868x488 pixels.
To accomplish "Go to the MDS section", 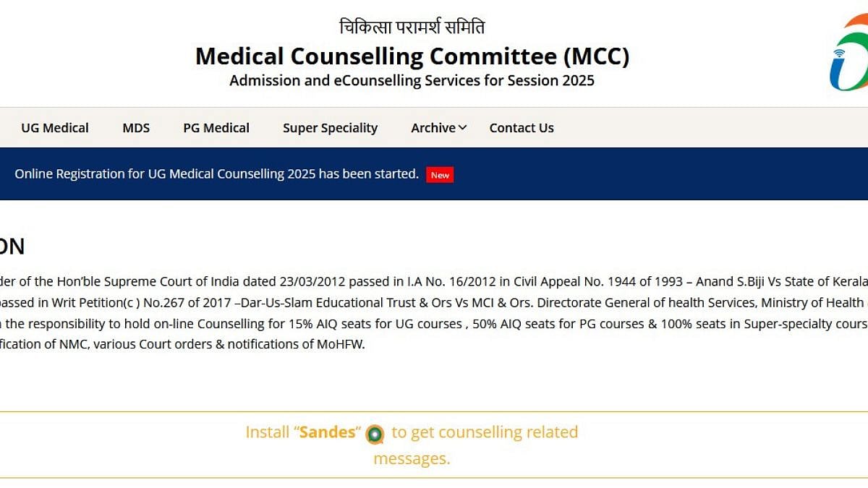I will point(136,128).
